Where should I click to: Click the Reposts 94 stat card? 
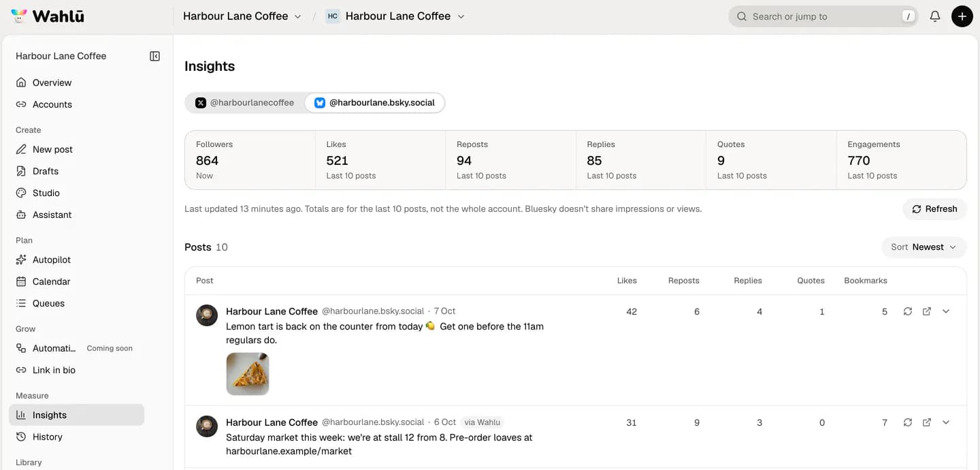pyautogui.click(x=510, y=160)
